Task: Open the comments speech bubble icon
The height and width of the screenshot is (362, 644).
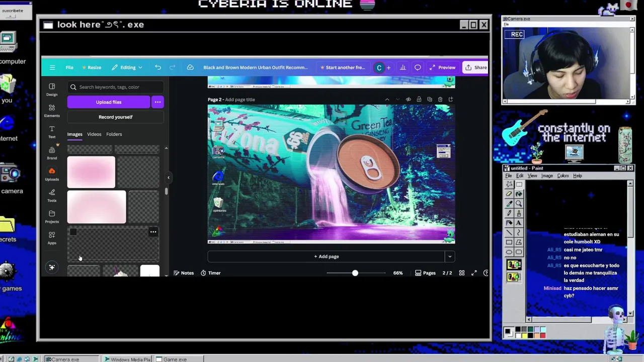Action: point(418,67)
